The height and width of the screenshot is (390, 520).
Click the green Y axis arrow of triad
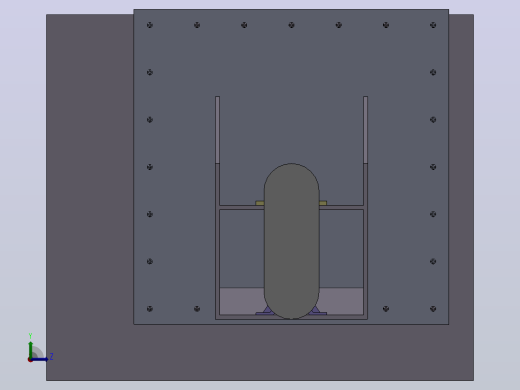coord(31,349)
